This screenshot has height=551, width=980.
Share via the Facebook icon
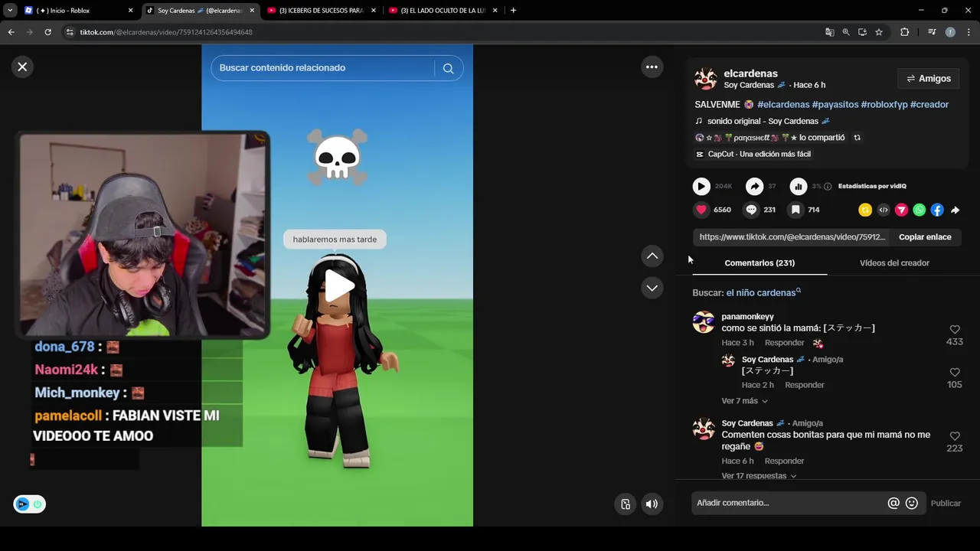(x=937, y=210)
